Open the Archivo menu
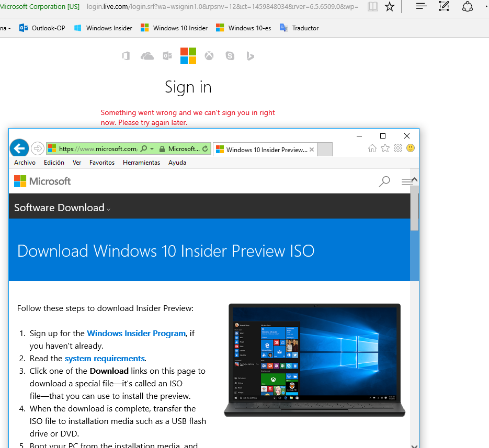 [x=25, y=163]
